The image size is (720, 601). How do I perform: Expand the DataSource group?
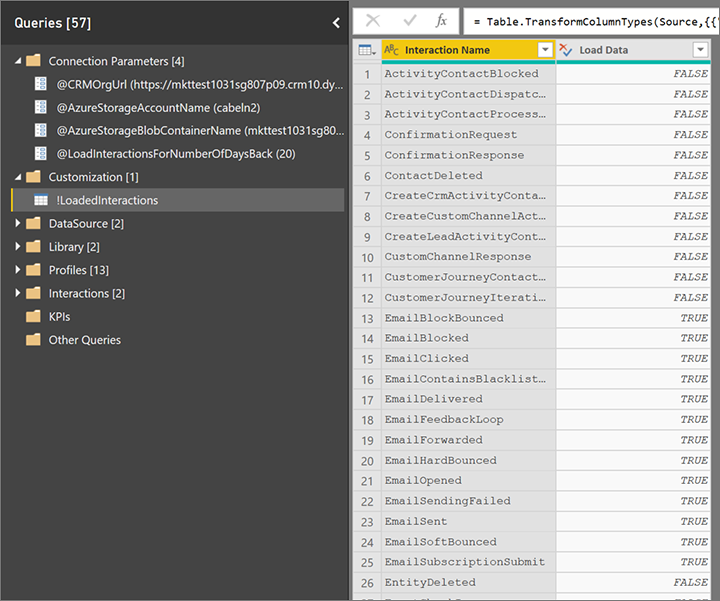[x=17, y=223]
